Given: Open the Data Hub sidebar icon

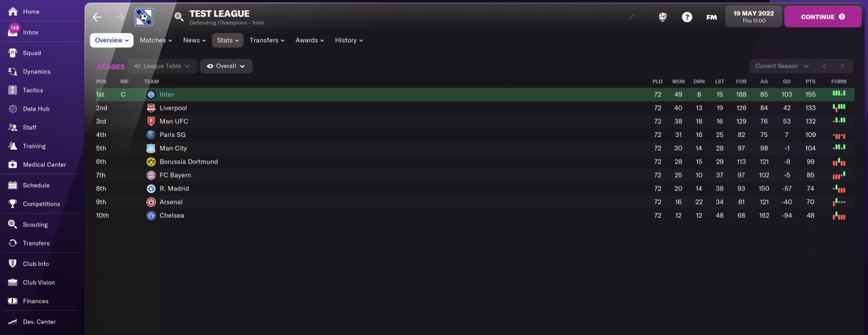Looking at the screenshot, I should pyautogui.click(x=12, y=109).
